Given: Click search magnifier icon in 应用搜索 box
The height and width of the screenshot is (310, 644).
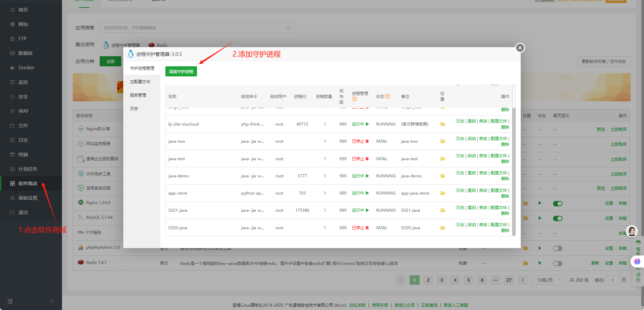Looking at the screenshot, I should (x=288, y=28).
